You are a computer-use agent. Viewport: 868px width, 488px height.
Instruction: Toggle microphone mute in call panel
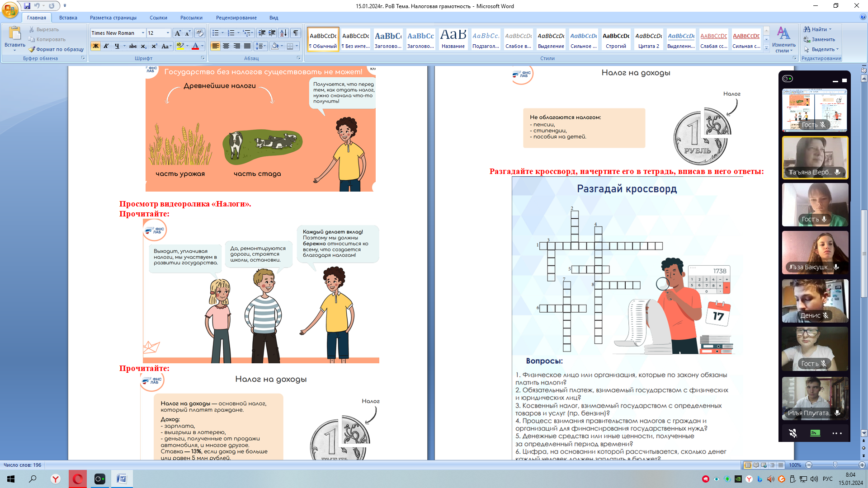(793, 433)
